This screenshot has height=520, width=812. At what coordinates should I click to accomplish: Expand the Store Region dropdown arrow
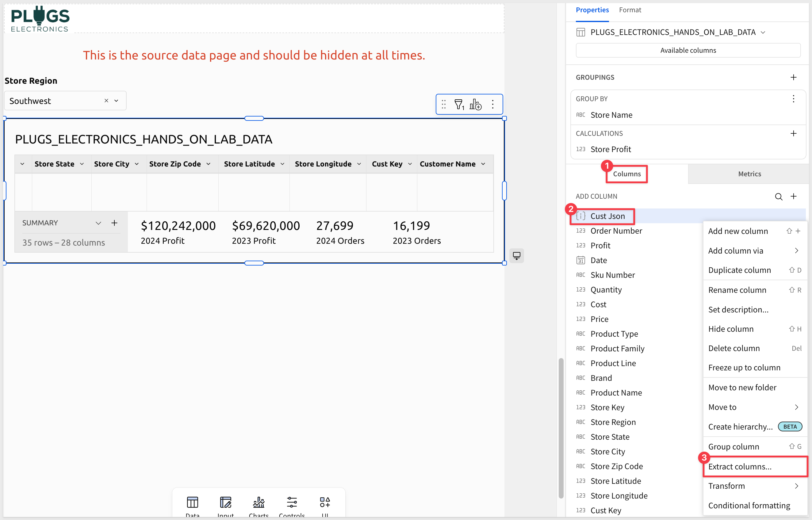pyautogui.click(x=117, y=101)
